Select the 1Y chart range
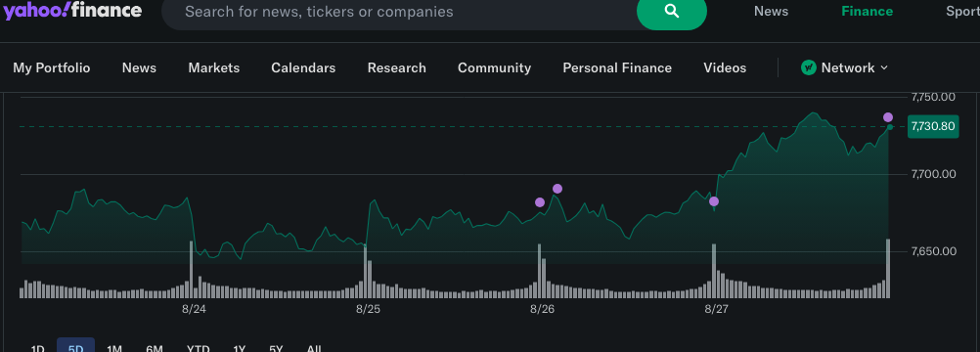The image size is (980, 352). pos(239,348)
